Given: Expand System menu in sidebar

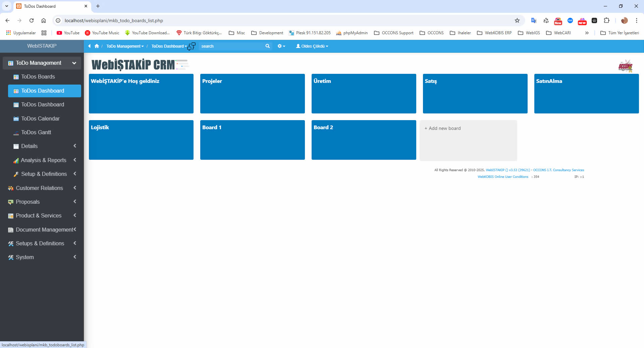Looking at the screenshot, I should pos(42,257).
